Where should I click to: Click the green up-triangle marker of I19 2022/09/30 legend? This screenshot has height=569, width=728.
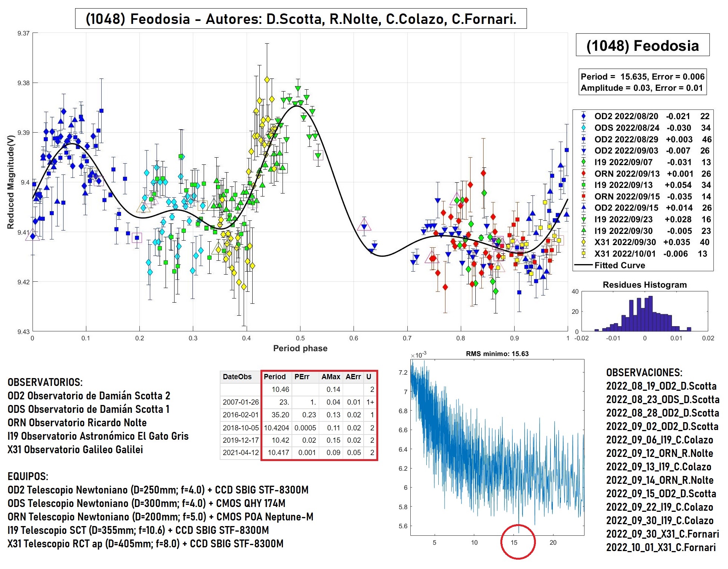[x=583, y=231]
